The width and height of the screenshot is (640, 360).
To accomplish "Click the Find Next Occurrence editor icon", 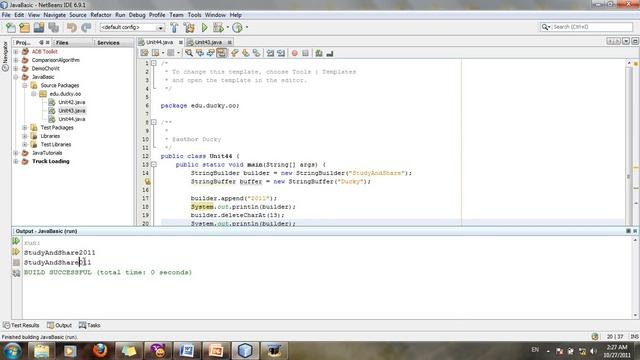I will 211,53.
